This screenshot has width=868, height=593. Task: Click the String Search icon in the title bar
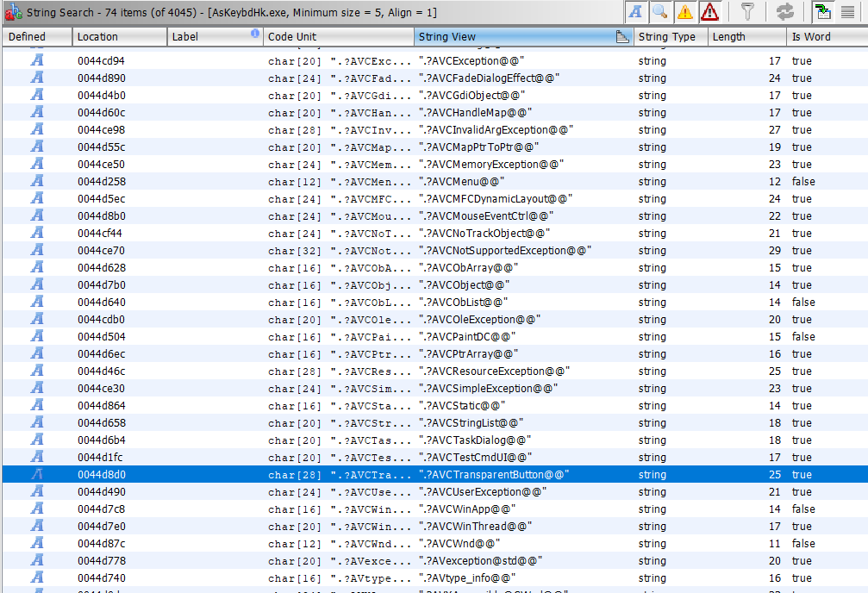tap(12, 12)
